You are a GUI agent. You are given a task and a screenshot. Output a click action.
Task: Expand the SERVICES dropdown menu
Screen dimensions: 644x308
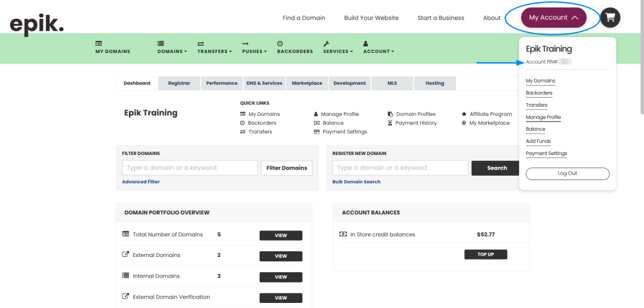click(338, 52)
